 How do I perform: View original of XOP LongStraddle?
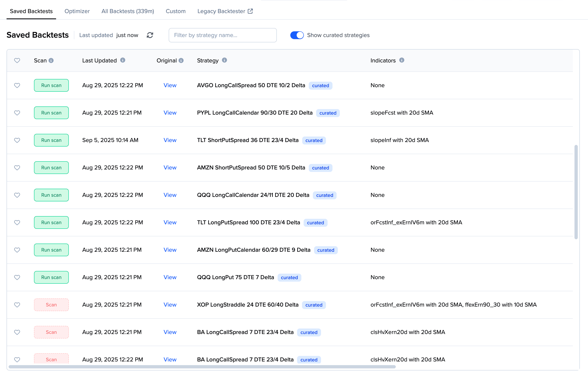pos(170,305)
